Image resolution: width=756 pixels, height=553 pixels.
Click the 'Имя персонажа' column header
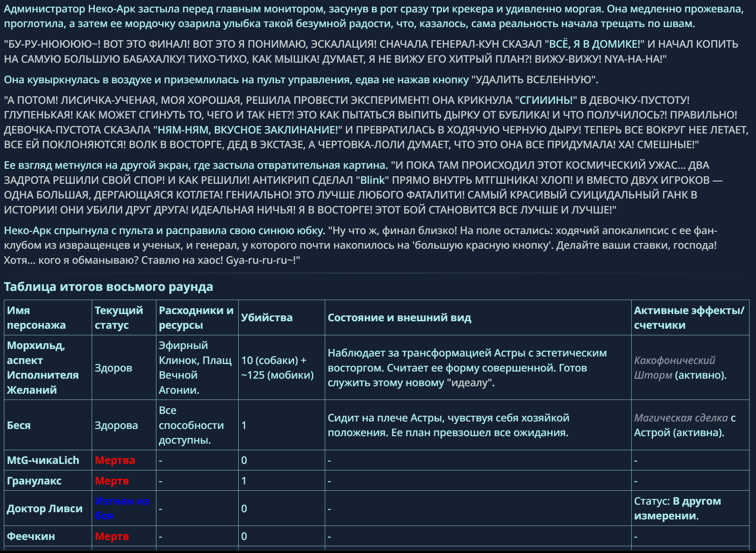click(x=36, y=317)
